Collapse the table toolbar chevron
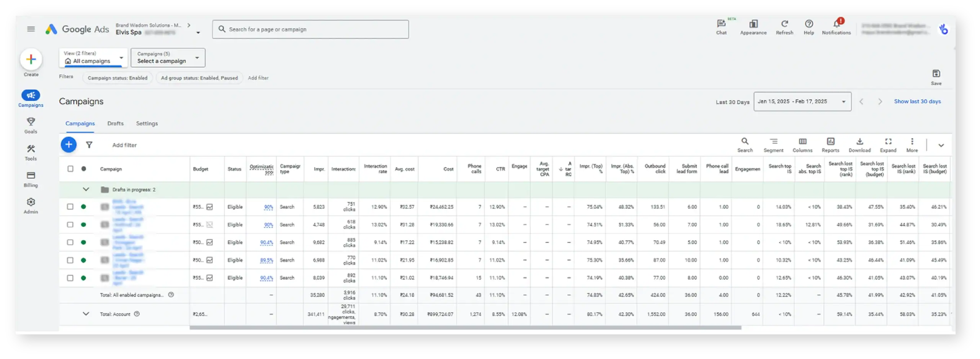The width and height of the screenshot is (980, 359). (941, 145)
